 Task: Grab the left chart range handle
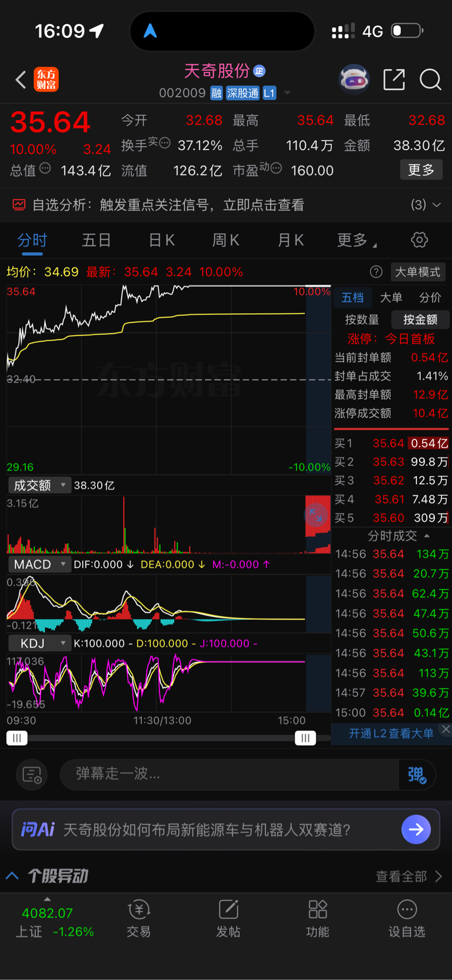click(16, 738)
